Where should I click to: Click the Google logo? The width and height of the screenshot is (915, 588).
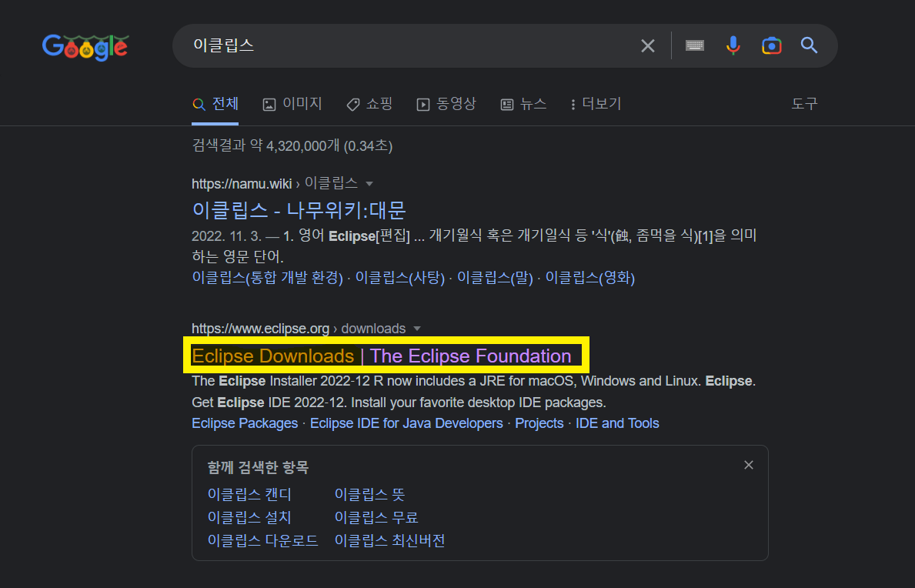click(x=85, y=47)
